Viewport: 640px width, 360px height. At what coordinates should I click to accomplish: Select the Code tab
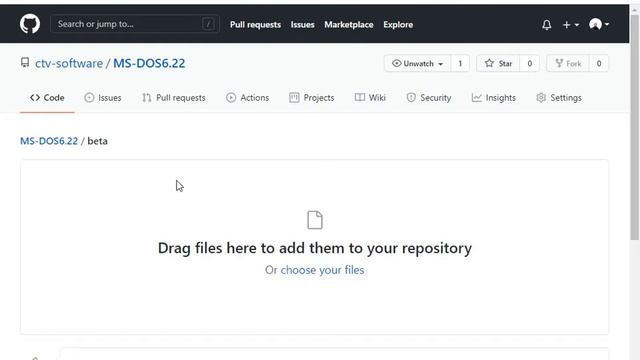coord(47,98)
